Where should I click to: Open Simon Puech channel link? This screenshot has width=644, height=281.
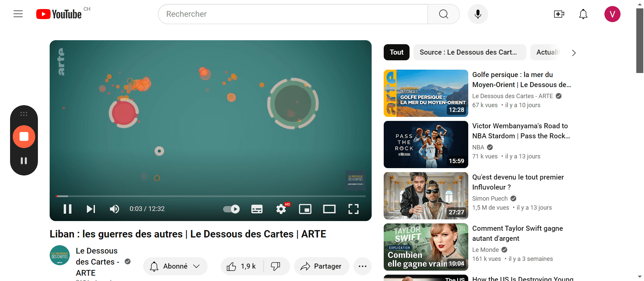click(490, 199)
